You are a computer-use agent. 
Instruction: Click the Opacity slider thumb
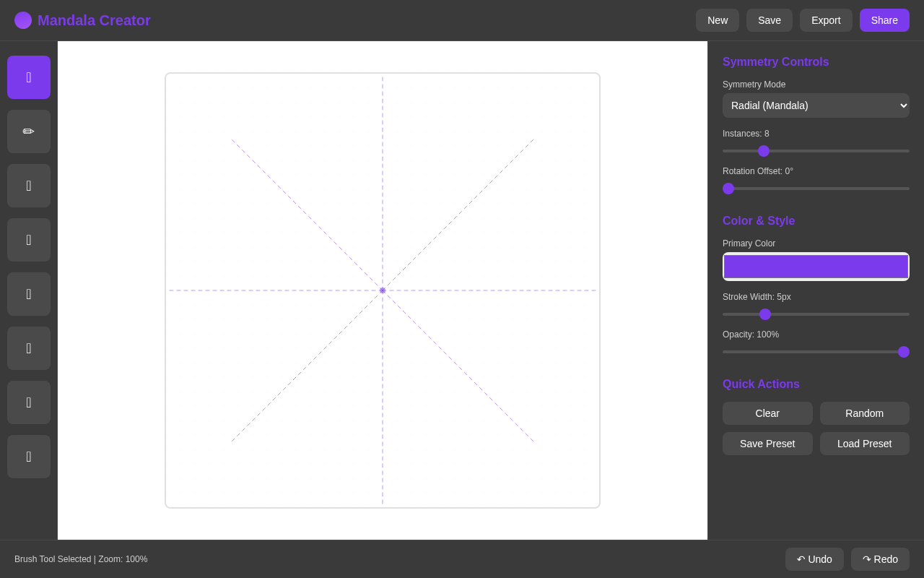(904, 352)
